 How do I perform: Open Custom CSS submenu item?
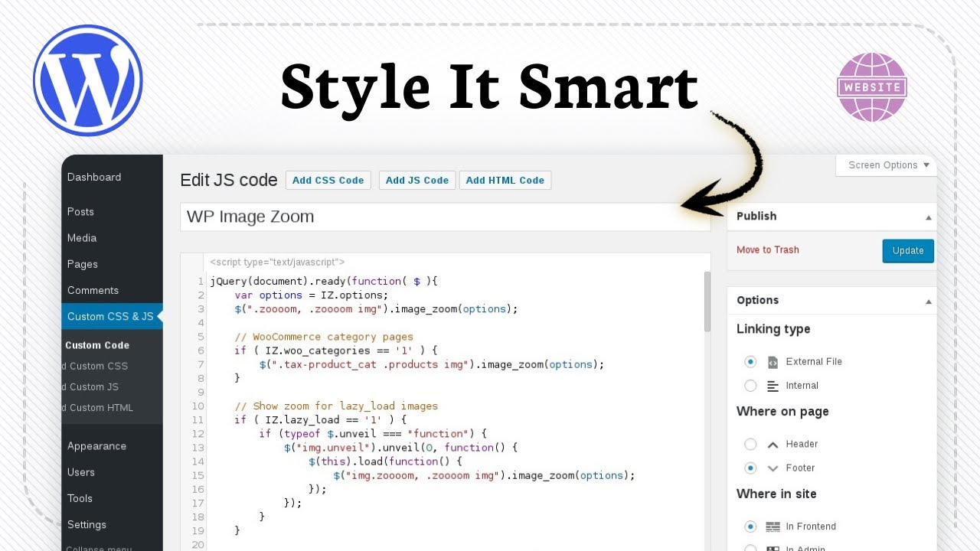(96, 366)
